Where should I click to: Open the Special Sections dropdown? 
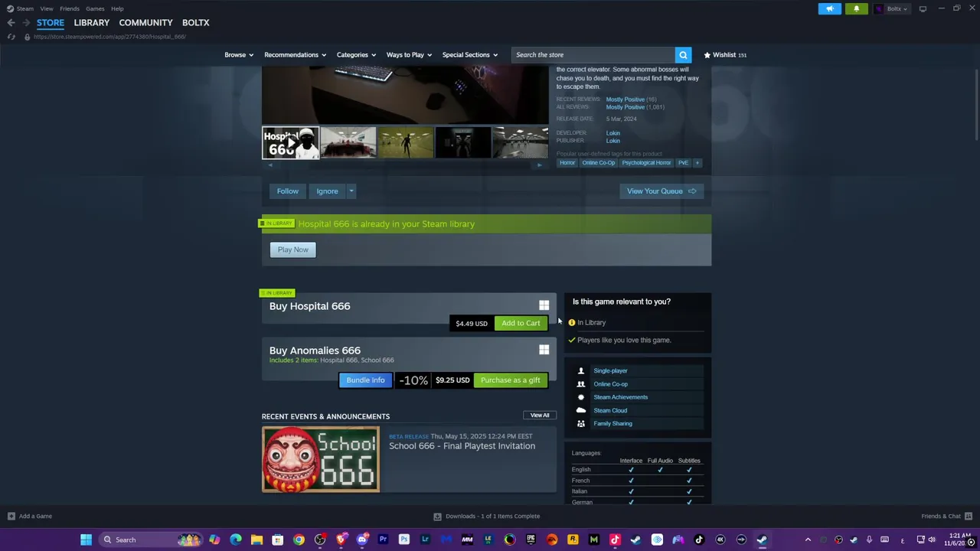point(469,55)
